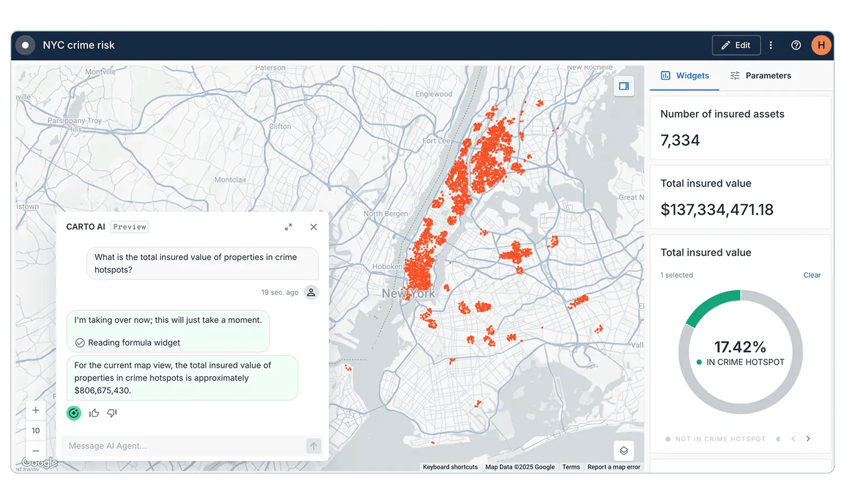The height and width of the screenshot is (504, 845).
Task: Thumbs up the AI response
Action: coord(94,413)
